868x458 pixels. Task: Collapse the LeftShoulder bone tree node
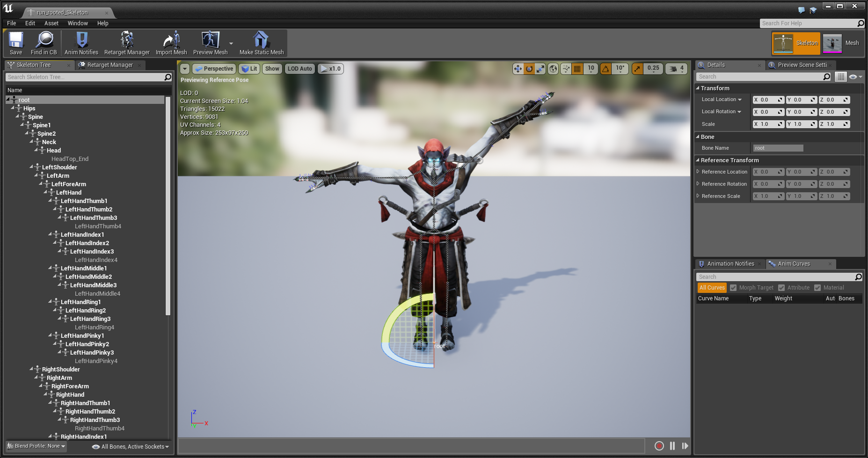pos(31,167)
